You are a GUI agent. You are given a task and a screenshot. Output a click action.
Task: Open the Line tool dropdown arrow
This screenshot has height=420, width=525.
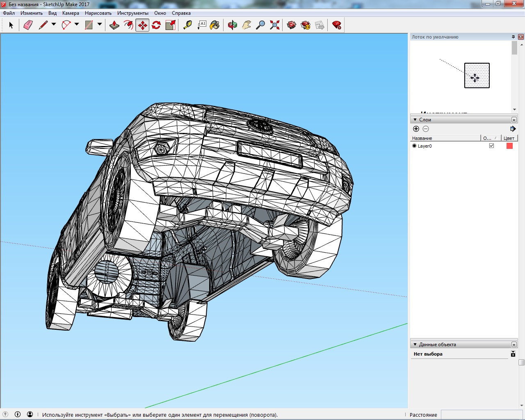(x=54, y=25)
